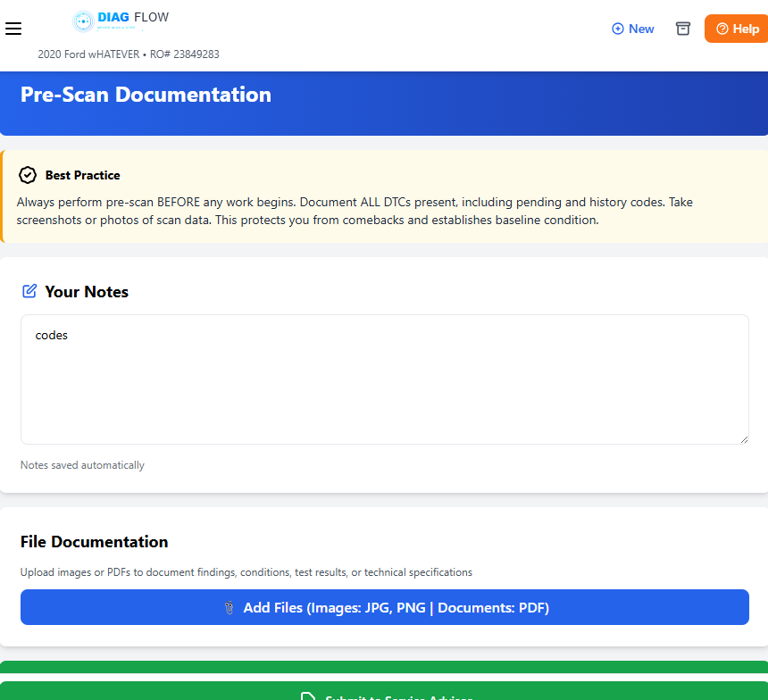
Task: Click Submit to Service Advisor button
Action: pyautogui.click(x=384, y=692)
